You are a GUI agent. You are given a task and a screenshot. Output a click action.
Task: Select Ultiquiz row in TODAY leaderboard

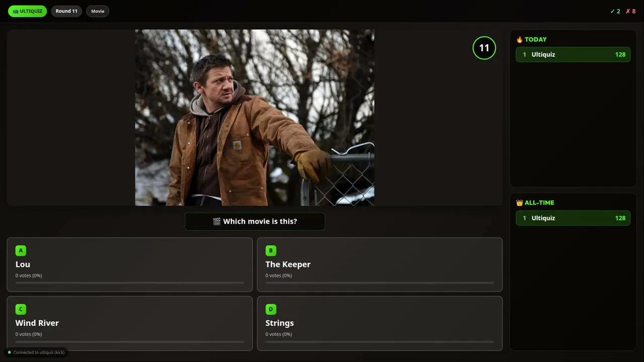(x=573, y=54)
